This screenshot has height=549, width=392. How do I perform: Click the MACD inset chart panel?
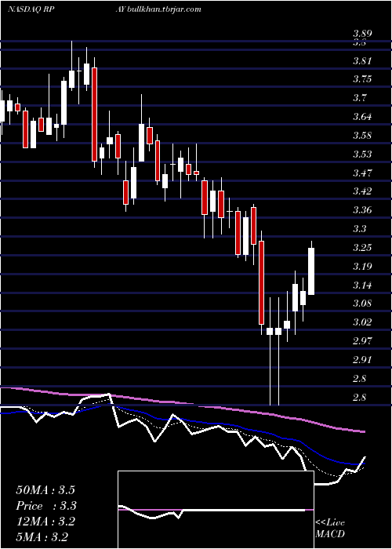point(216,510)
